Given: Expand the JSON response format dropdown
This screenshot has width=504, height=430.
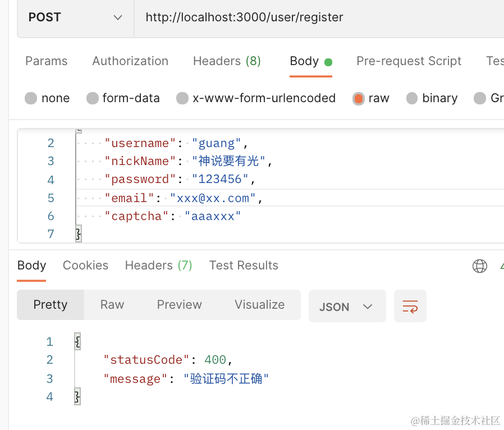Looking at the screenshot, I should pos(347,307).
